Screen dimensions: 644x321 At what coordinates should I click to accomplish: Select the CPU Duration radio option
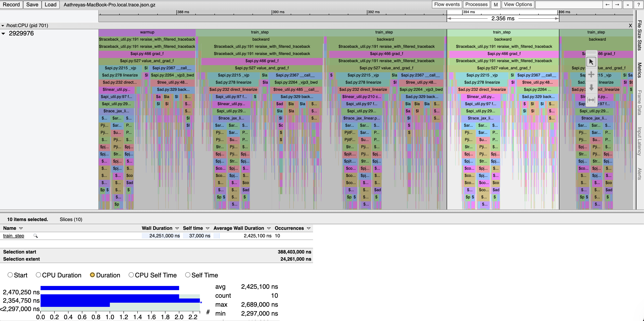tap(38, 275)
